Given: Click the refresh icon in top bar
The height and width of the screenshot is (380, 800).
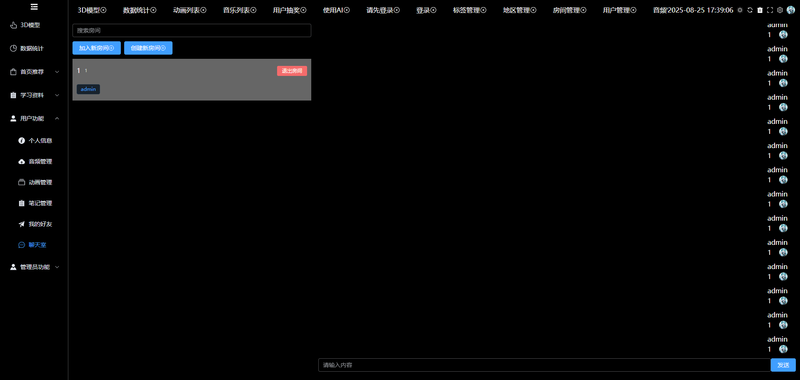Looking at the screenshot, I should pos(749,10).
